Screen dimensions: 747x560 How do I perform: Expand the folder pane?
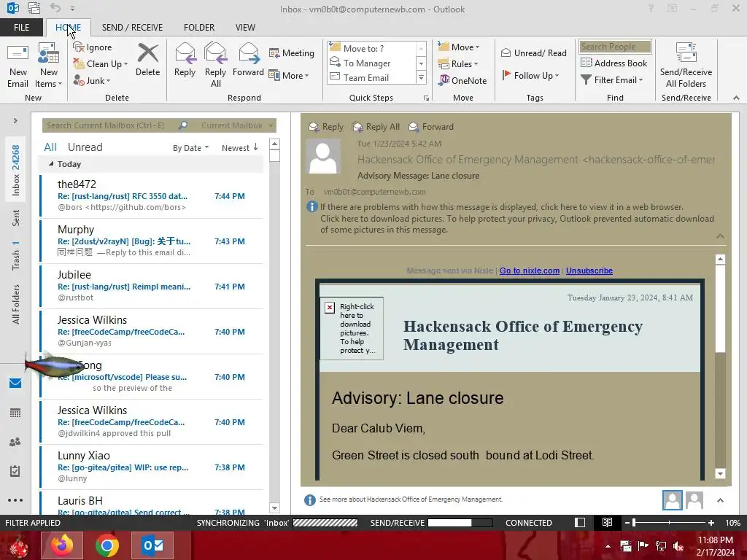click(x=15, y=121)
